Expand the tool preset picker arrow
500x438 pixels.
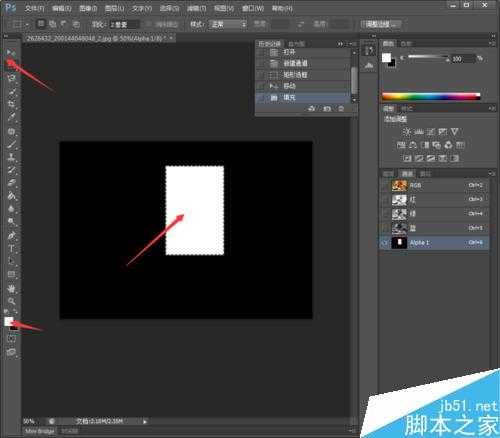point(27,25)
